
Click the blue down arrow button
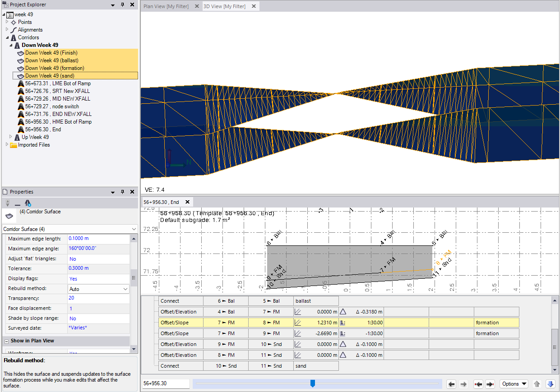(x=550, y=384)
